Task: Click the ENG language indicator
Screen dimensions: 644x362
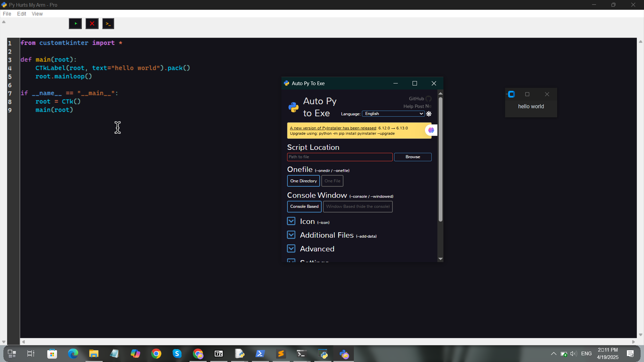Action: [586, 354]
